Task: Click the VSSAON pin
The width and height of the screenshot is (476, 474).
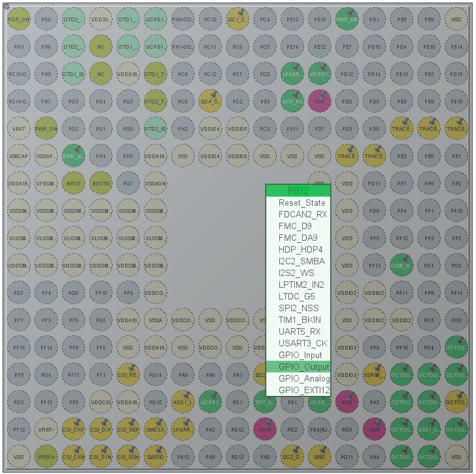Action: click(156, 184)
